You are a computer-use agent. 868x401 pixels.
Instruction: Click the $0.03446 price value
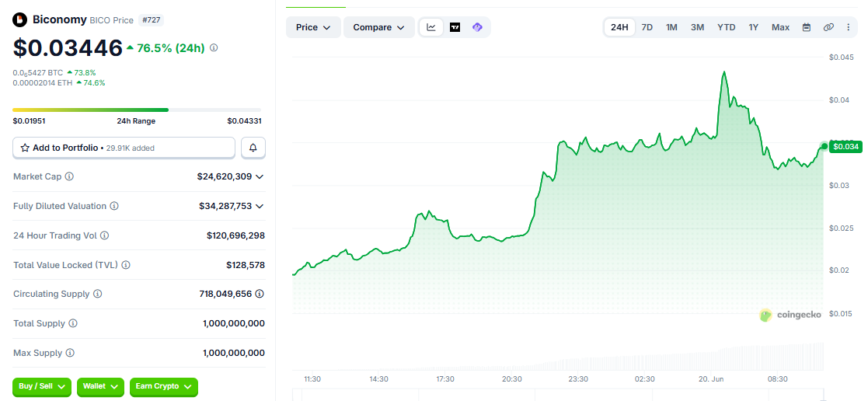click(68, 48)
